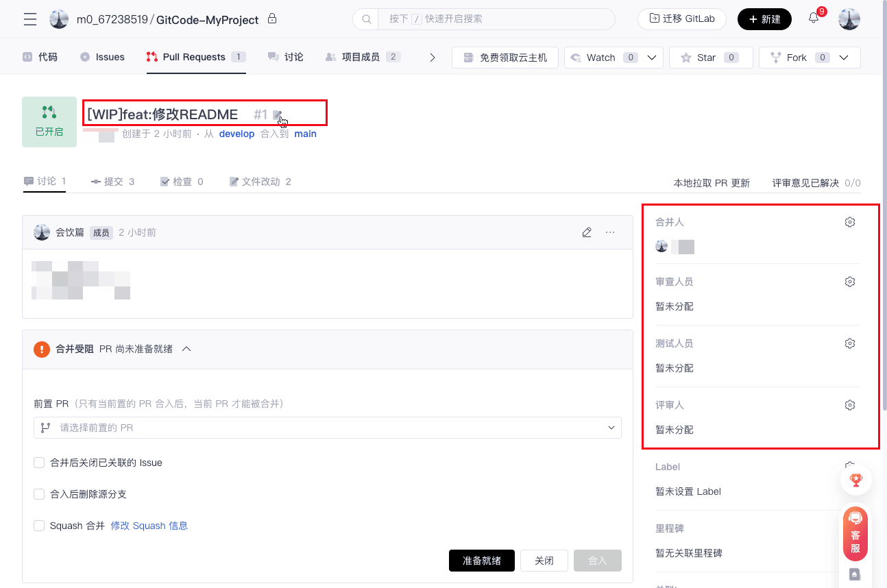Click the 准备就绪 button
The height and width of the screenshot is (588, 887).
481,561
